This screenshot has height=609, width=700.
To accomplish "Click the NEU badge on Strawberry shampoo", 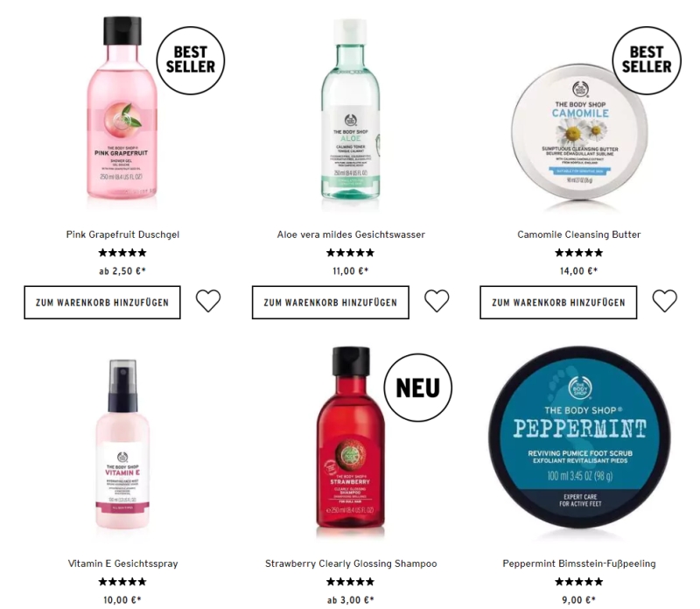I will 418,388.
